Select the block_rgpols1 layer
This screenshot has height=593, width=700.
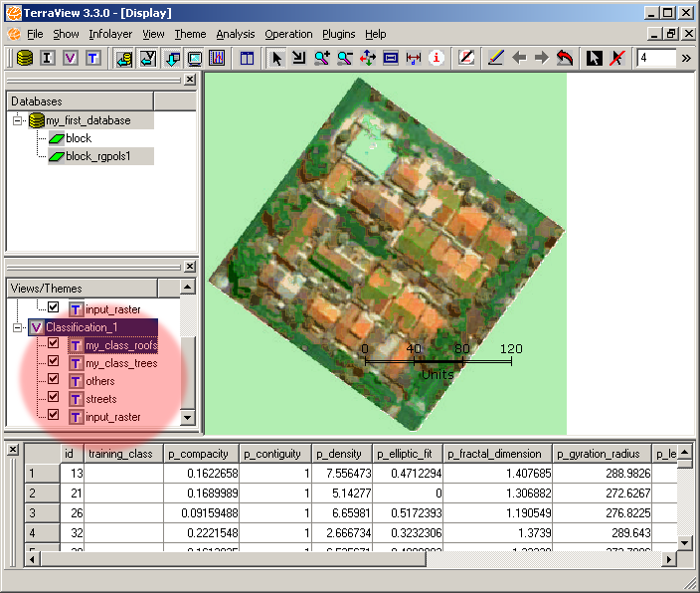click(99, 156)
